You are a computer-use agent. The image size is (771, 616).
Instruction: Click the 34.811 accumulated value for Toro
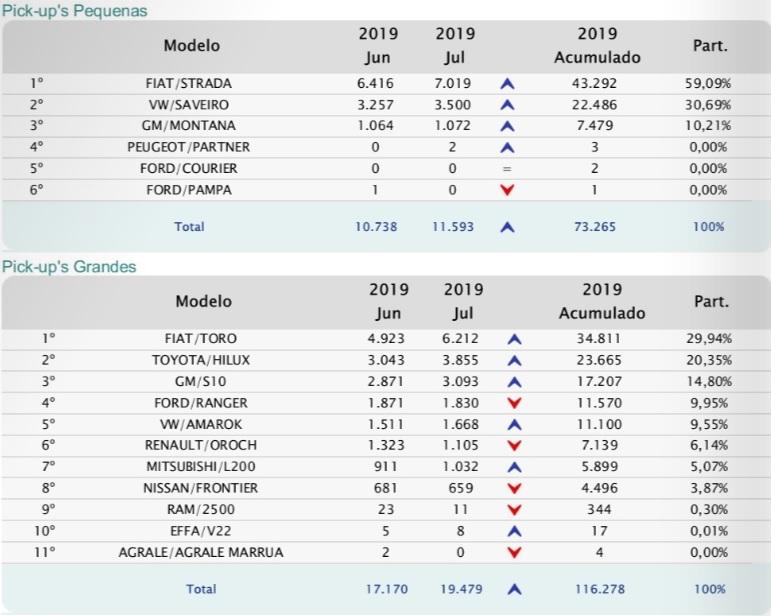click(x=599, y=339)
